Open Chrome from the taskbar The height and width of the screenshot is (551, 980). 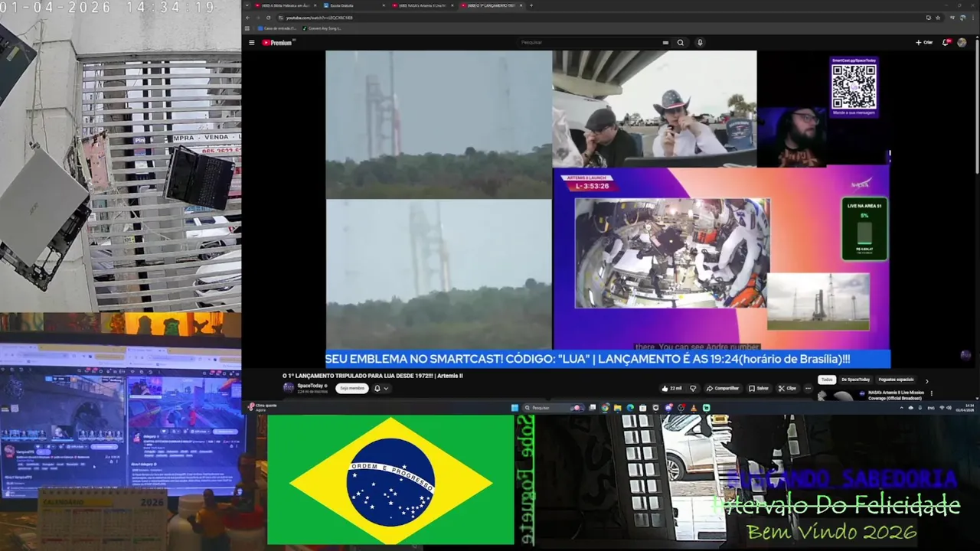[x=605, y=408]
